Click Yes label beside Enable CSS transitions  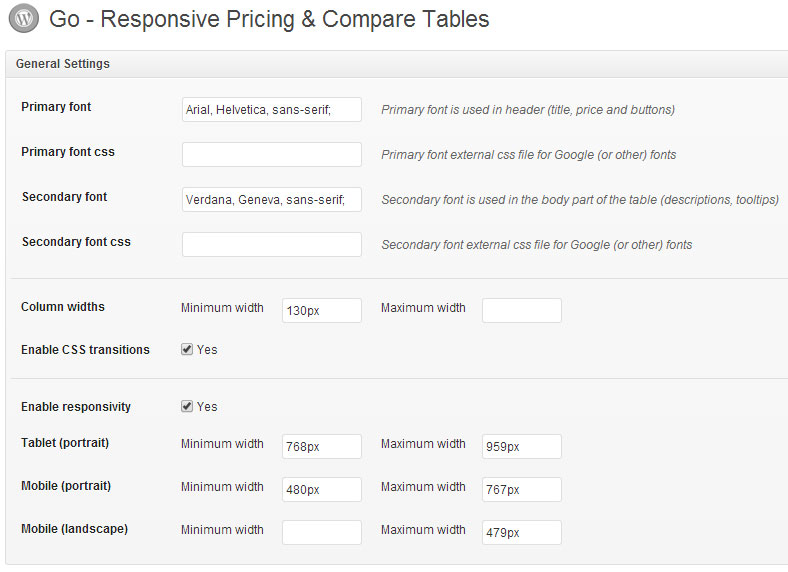pos(207,350)
